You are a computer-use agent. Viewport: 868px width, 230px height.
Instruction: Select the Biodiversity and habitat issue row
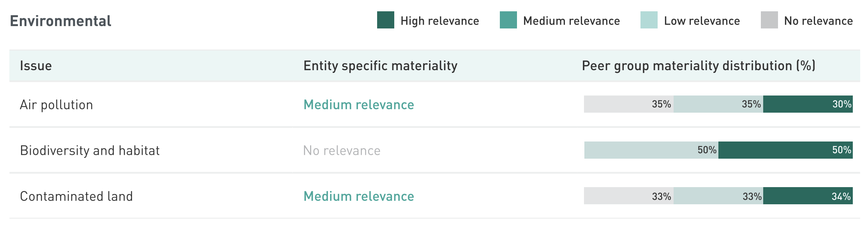click(90, 150)
